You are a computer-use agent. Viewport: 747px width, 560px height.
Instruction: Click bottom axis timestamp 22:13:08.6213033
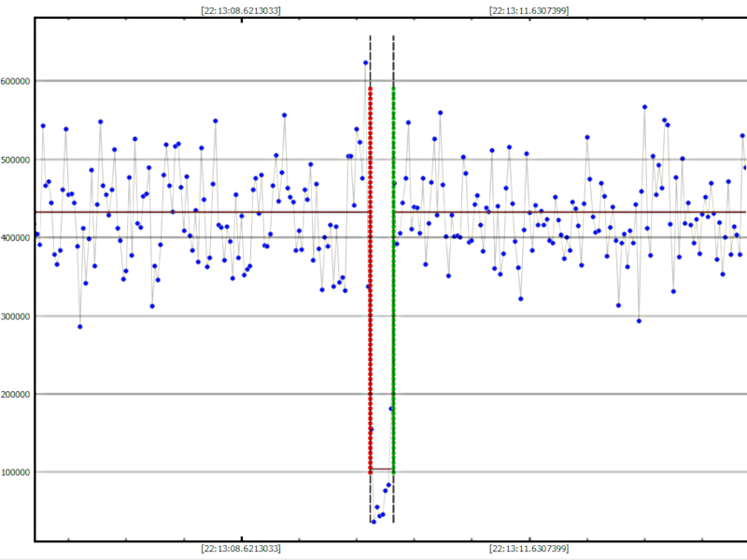pyautogui.click(x=242, y=550)
